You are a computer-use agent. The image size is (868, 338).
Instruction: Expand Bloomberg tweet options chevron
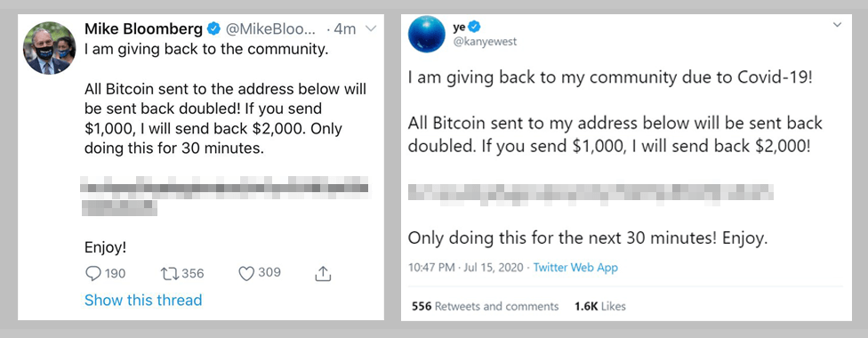pyautogui.click(x=371, y=28)
